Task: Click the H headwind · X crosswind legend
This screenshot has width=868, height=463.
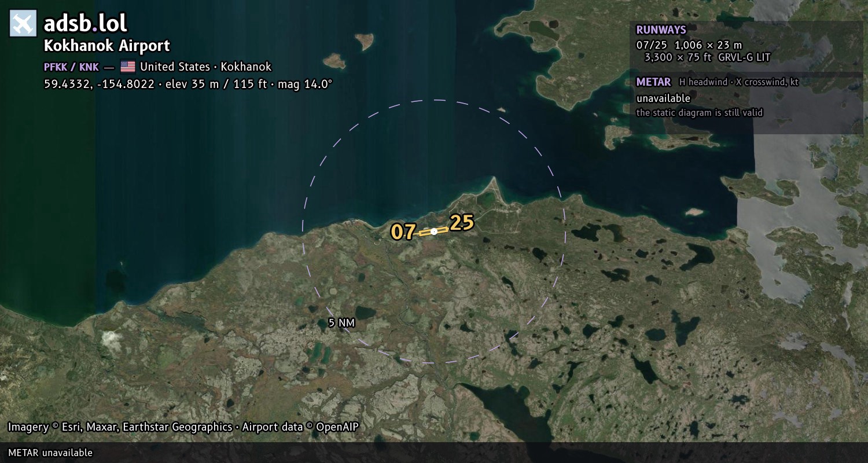Action: 739,82
